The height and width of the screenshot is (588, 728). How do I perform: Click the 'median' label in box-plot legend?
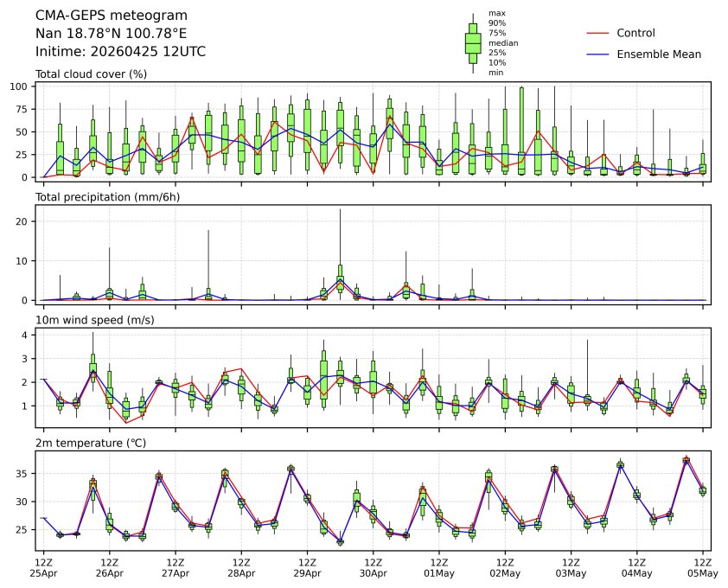click(x=503, y=42)
